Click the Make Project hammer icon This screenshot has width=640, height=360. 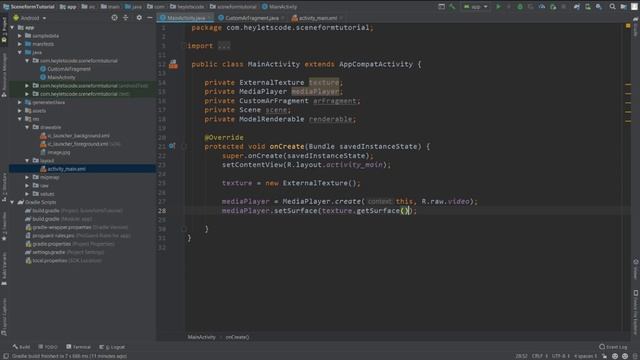452,7
